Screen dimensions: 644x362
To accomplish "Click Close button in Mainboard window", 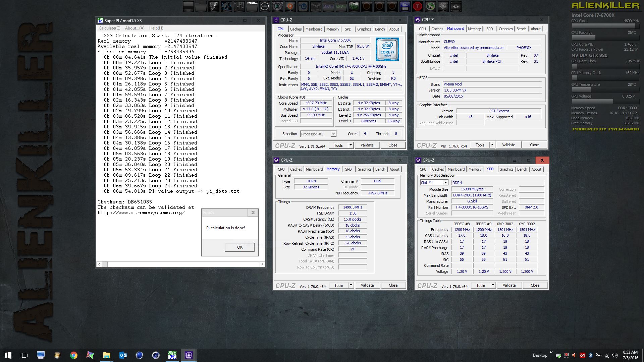I will (534, 145).
